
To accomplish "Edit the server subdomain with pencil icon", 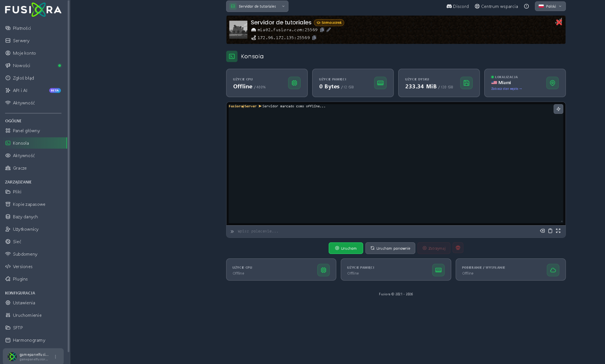I will pyautogui.click(x=329, y=30).
